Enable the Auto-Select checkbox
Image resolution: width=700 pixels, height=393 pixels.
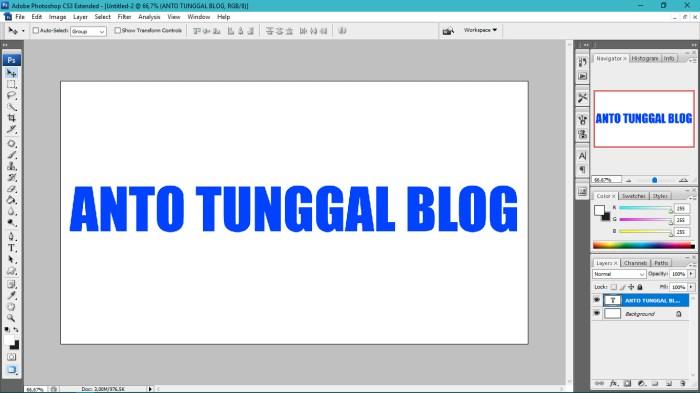coord(36,30)
